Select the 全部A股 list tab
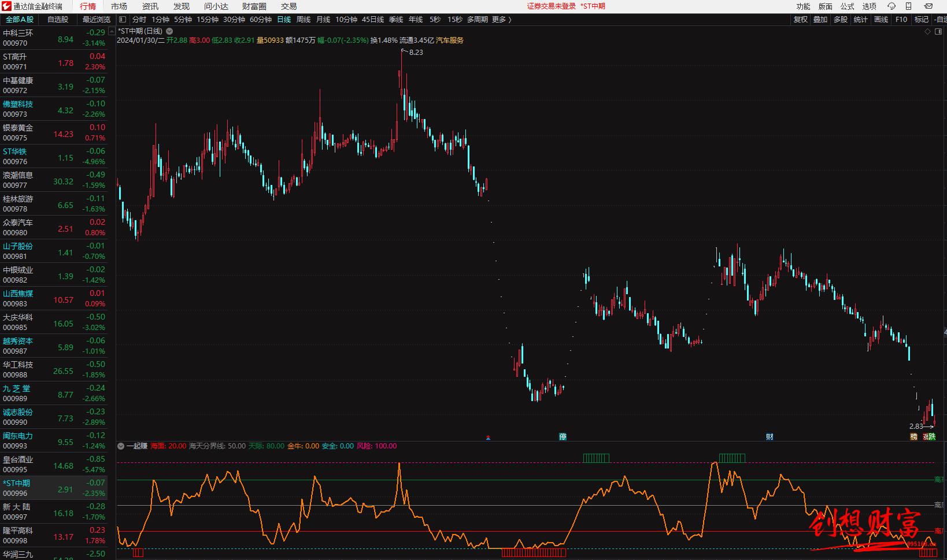947x560 pixels. pyautogui.click(x=20, y=20)
